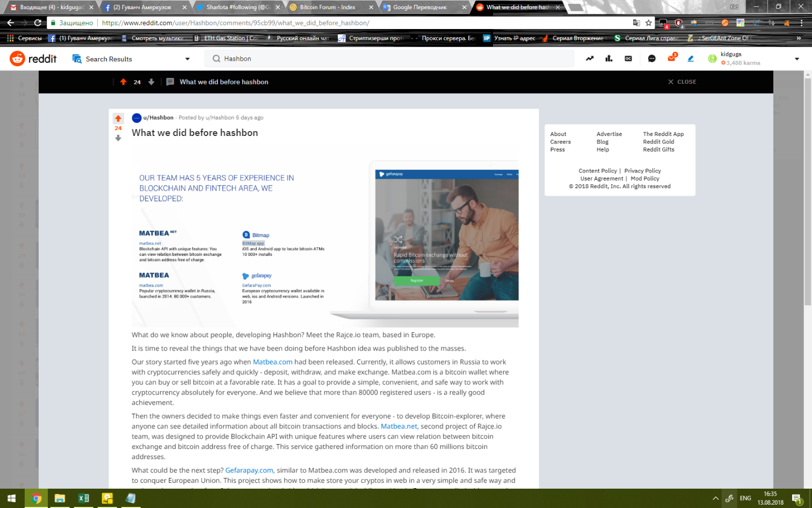The width and height of the screenshot is (812, 508).
Task: Click the downvote arrow in the black header bar
Action: pos(151,82)
